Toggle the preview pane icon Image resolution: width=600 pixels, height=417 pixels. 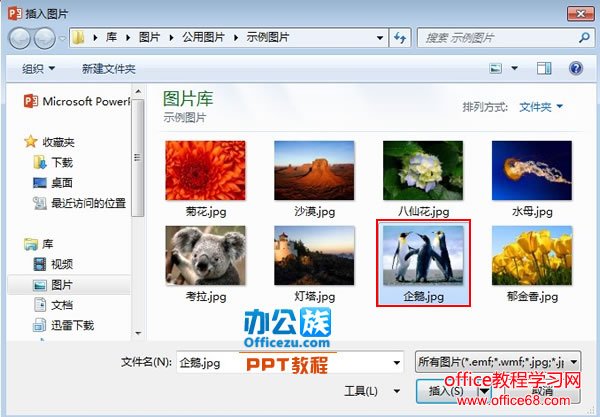pyautogui.click(x=544, y=68)
